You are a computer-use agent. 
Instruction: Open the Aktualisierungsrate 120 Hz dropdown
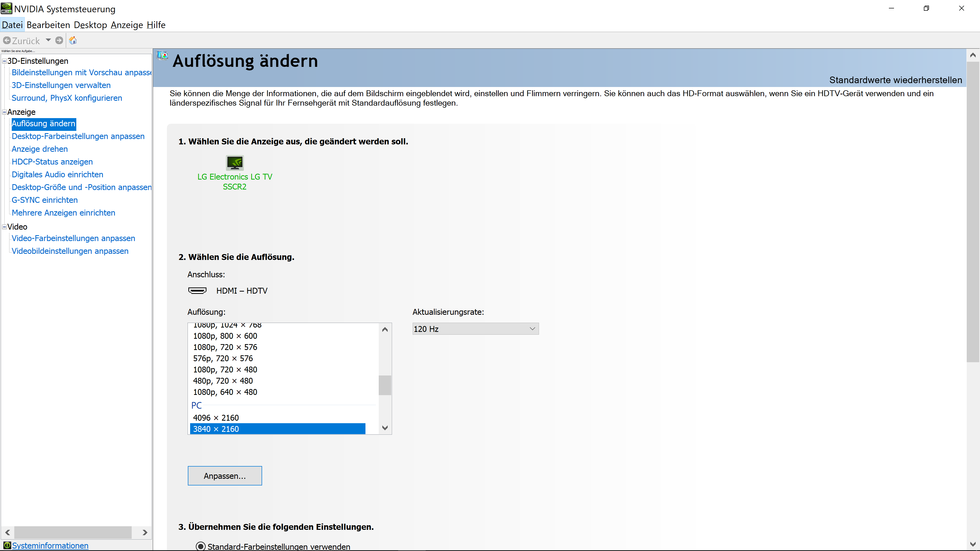(x=475, y=329)
